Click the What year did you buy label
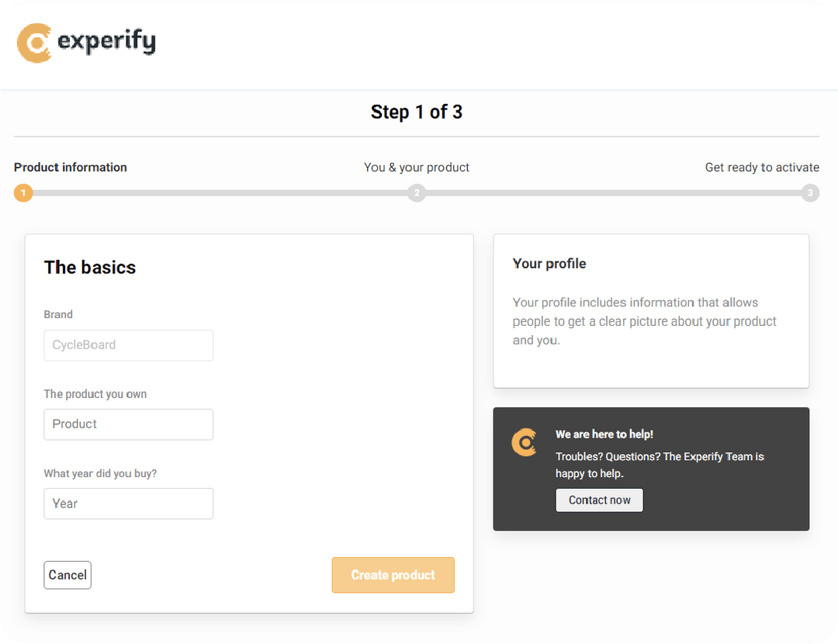This screenshot has width=838, height=644. tap(100, 473)
